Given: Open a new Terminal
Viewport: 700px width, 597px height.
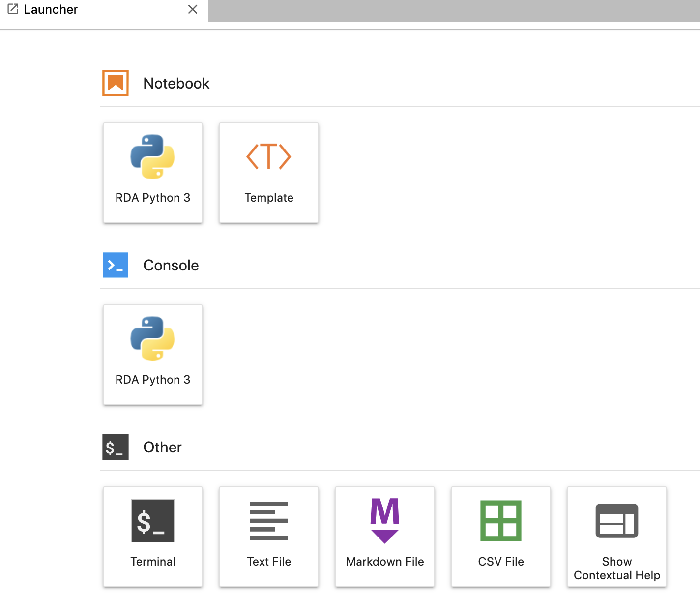Looking at the screenshot, I should [152, 536].
